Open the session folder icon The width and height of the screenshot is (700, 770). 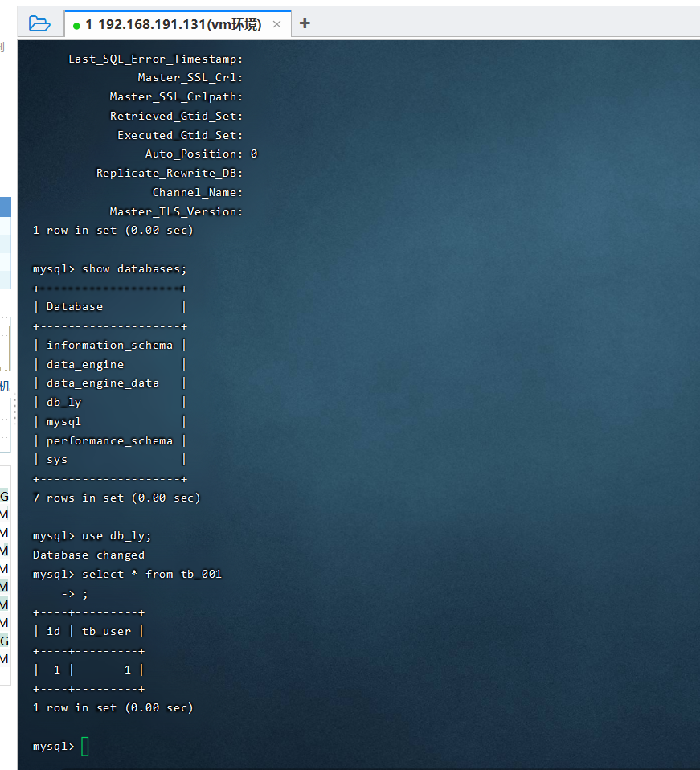coord(39,23)
